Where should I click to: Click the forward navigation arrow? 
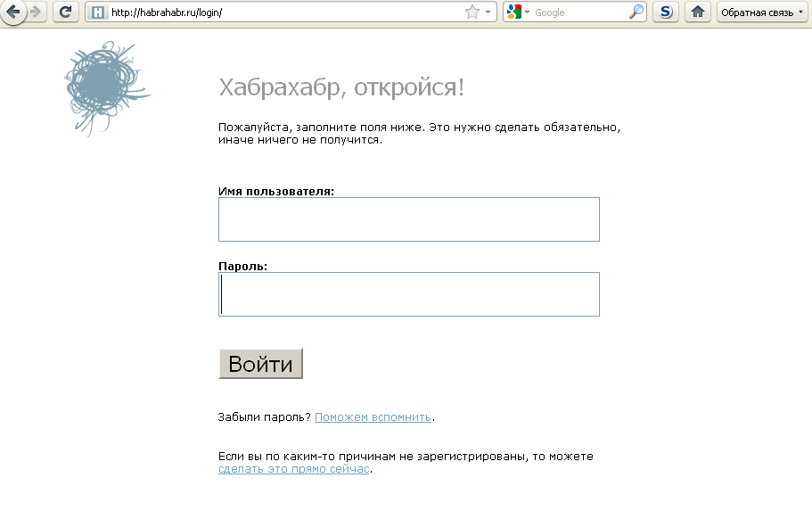pos(37,12)
